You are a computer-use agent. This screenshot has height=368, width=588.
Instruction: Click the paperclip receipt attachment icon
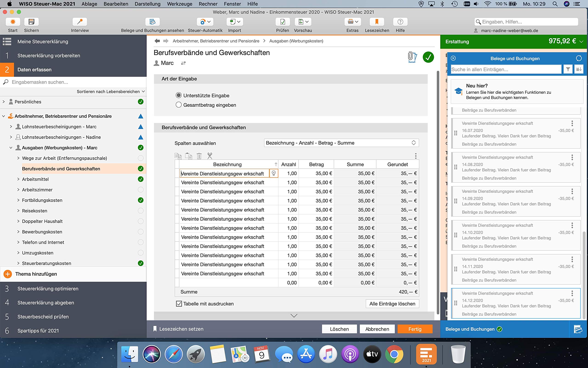click(x=412, y=57)
